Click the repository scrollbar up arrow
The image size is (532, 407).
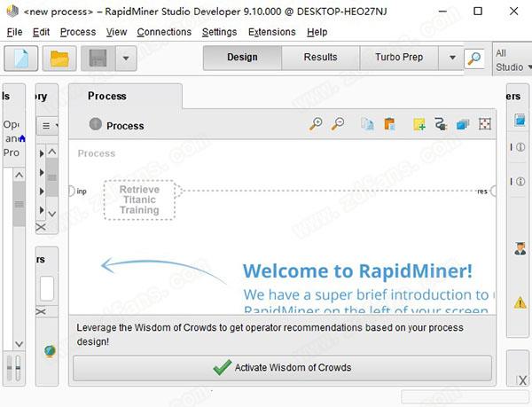(x=52, y=152)
